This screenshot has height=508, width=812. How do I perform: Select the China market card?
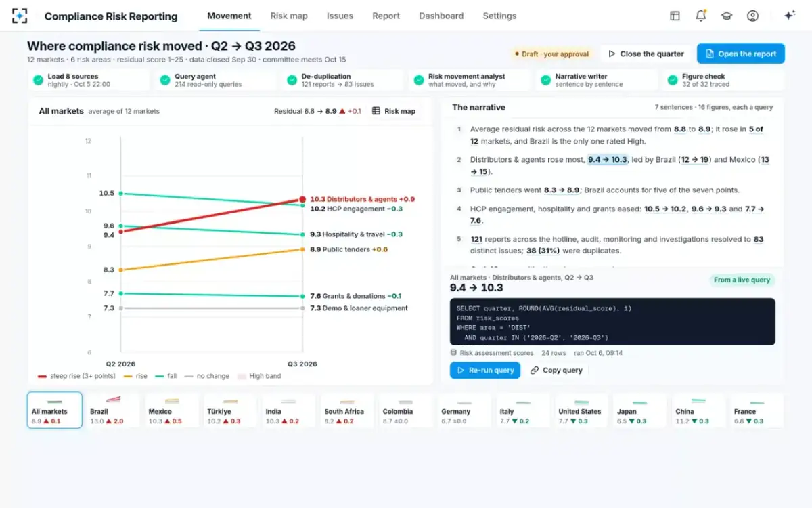pos(698,410)
